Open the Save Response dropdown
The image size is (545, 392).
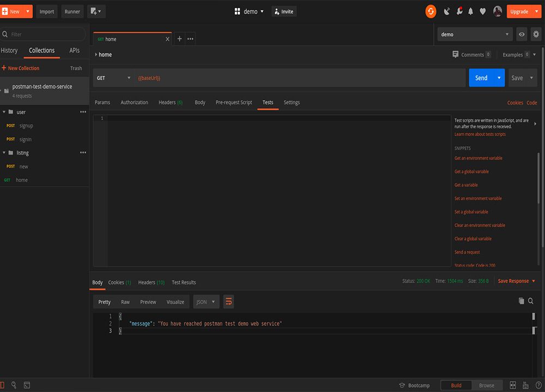[x=517, y=281]
